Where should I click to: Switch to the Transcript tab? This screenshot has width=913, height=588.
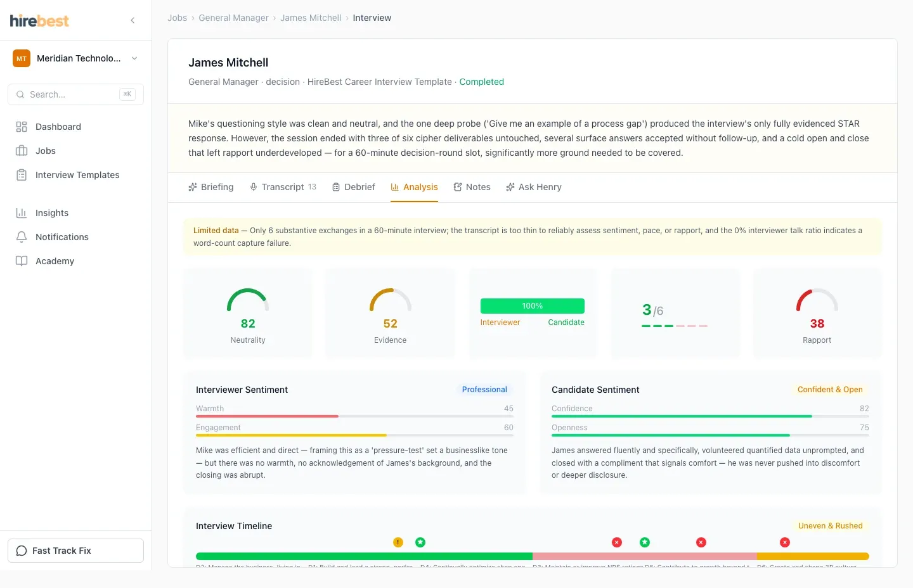283,187
